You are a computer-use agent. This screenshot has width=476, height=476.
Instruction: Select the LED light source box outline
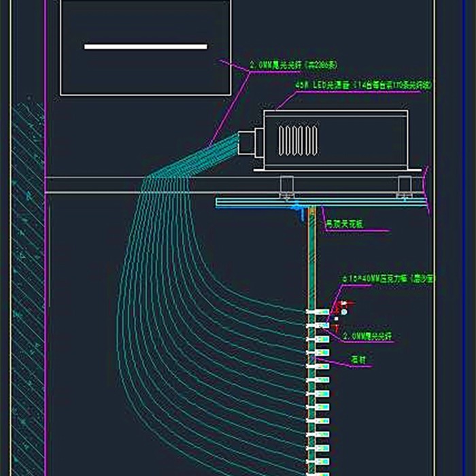pyautogui.click(x=335, y=140)
